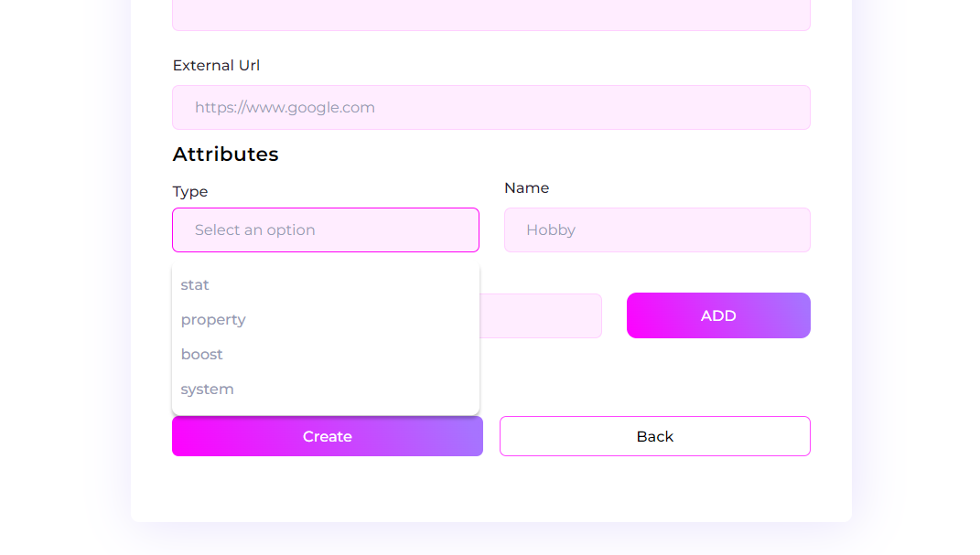Image resolution: width=980 pixels, height=555 pixels.
Task: Click the "Name" field label
Action: point(526,188)
